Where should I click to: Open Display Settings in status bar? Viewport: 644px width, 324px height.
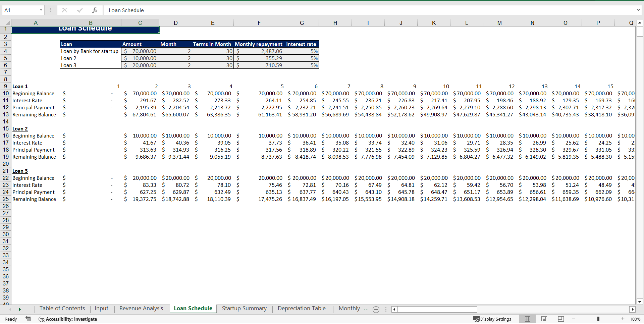(x=492, y=319)
